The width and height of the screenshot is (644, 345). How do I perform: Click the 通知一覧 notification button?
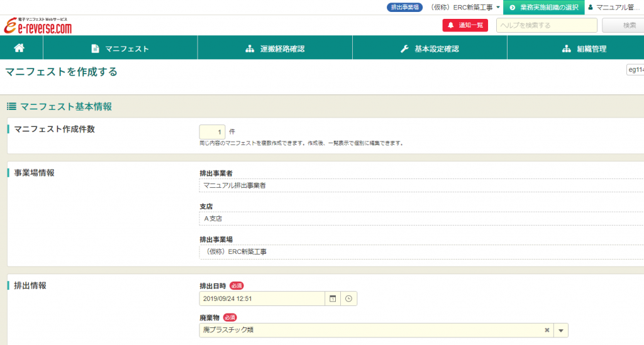[x=465, y=25]
